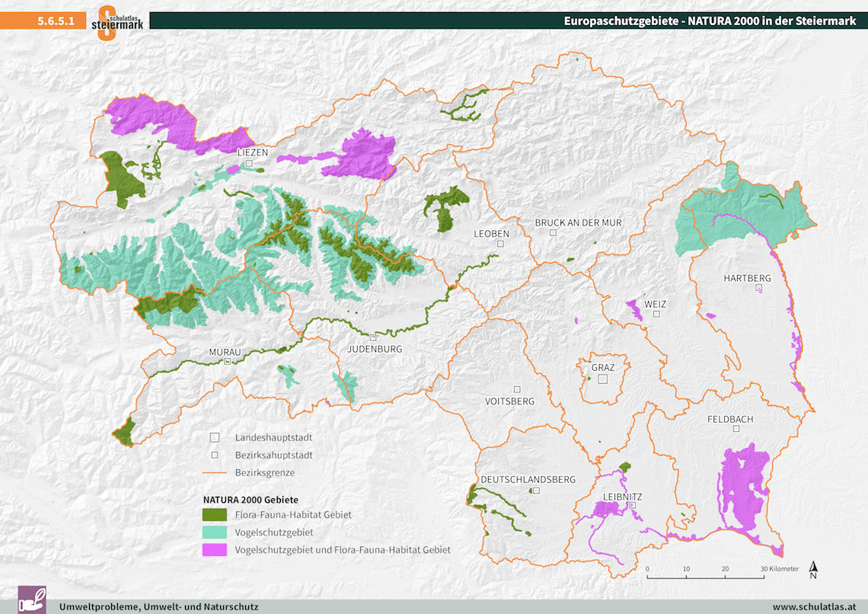Click the Feldbach town square marker
The height and width of the screenshot is (614, 868).
(x=736, y=429)
